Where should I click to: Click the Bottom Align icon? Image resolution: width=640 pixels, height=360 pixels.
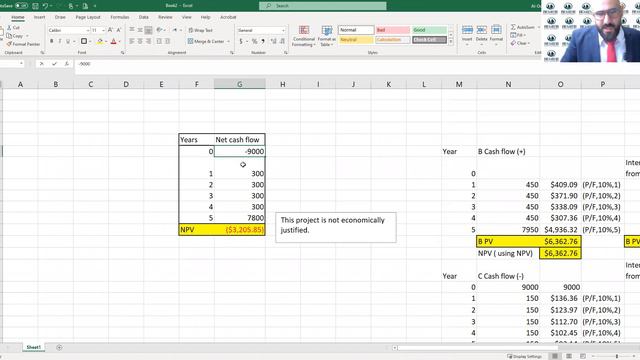pos(149,30)
